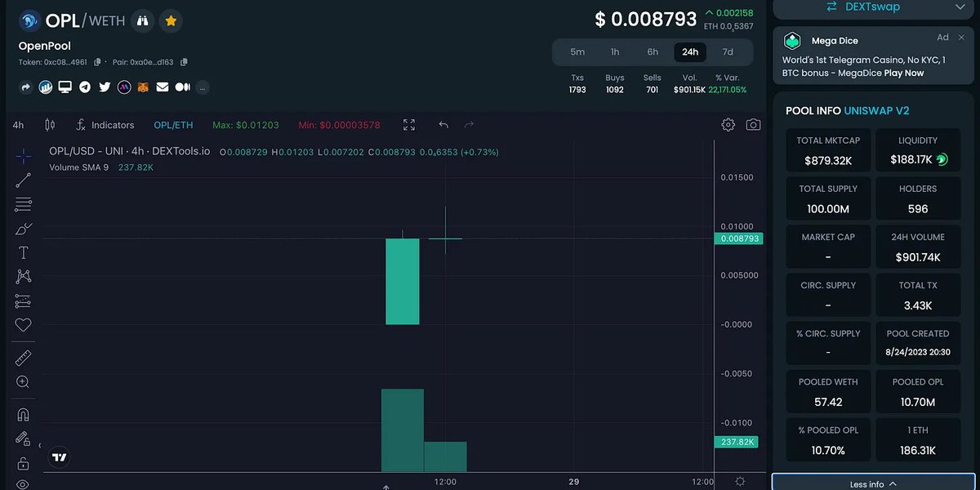Image resolution: width=980 pixels, height=490 pixels.
Task: Take a chart snapshot with camera icon
Action: coord(753,125)
